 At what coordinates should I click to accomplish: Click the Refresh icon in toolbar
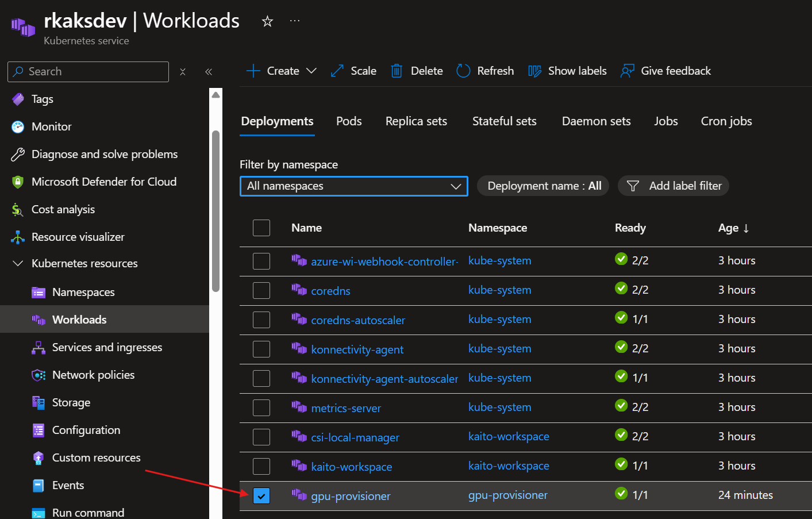point(463,71)
